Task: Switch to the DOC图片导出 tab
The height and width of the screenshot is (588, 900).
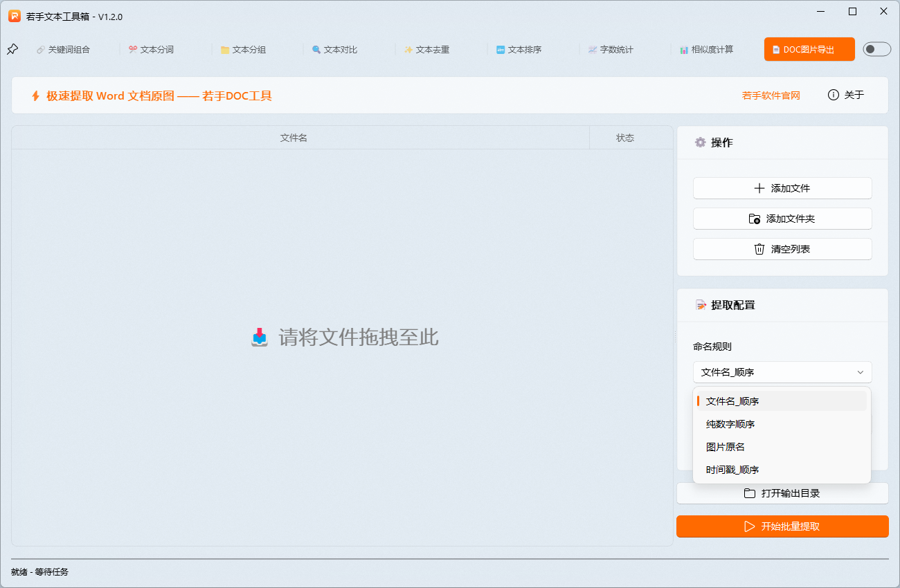Action: pos(809,49)
